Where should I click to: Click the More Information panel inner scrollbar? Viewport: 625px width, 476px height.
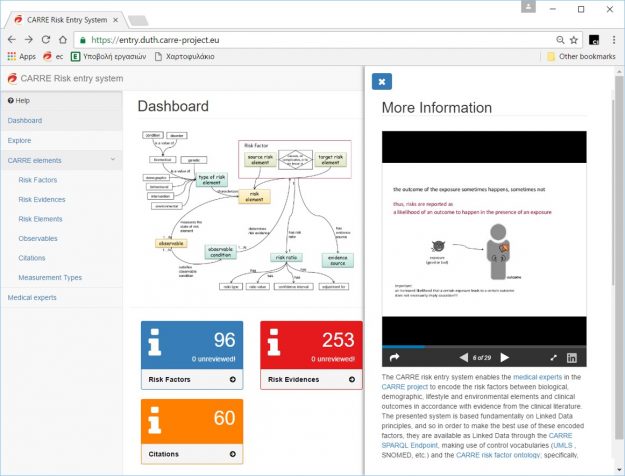click(x=613, y=191)
